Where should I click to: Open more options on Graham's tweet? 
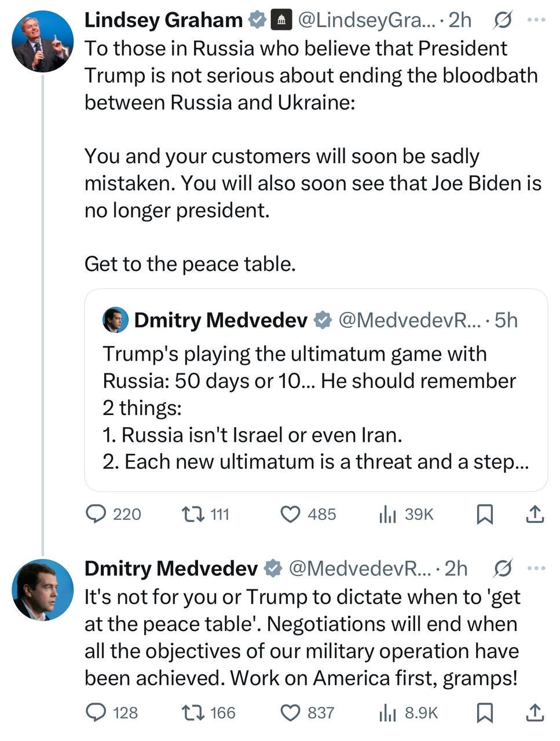(536, 20)
